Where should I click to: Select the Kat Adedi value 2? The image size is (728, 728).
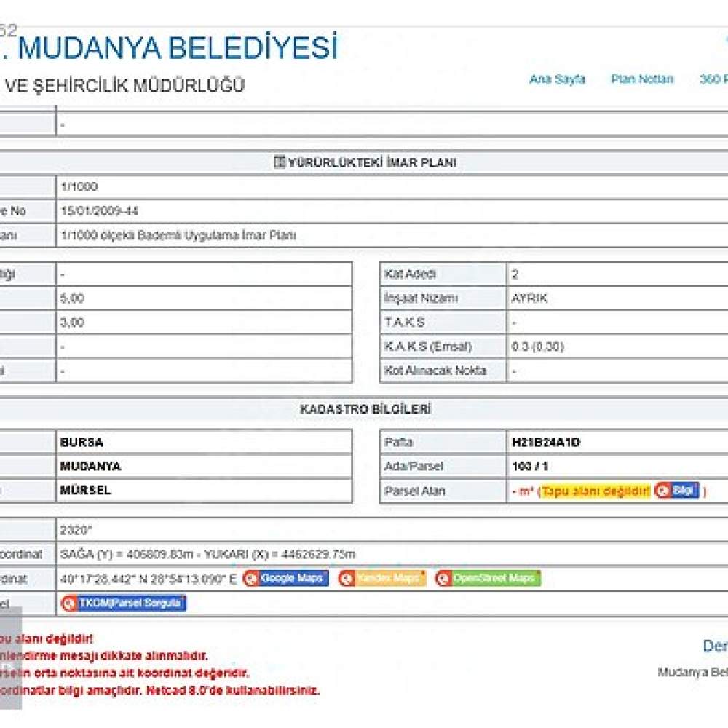click(x=515, y=274)
